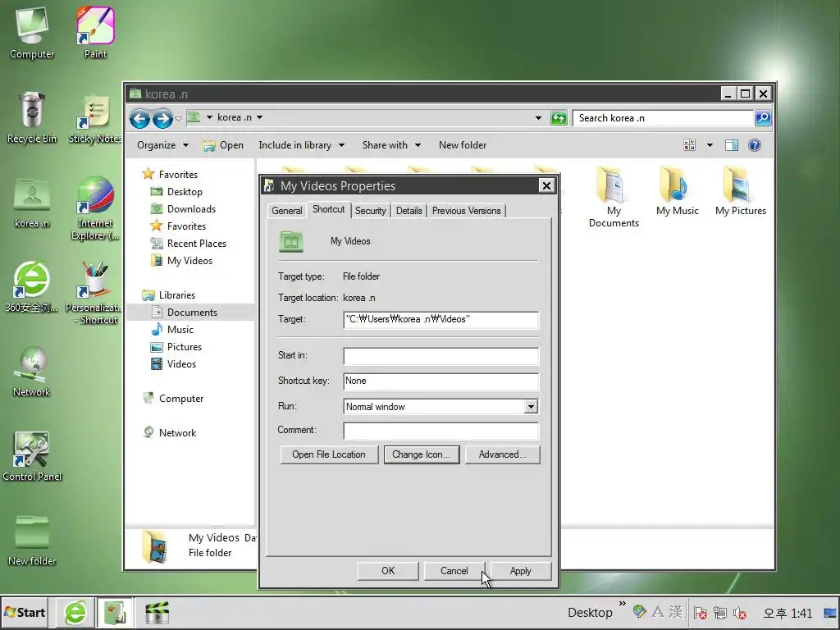Open the Start menu
Viewport: 840px width, 630px height.
click(x=25, y=612)
